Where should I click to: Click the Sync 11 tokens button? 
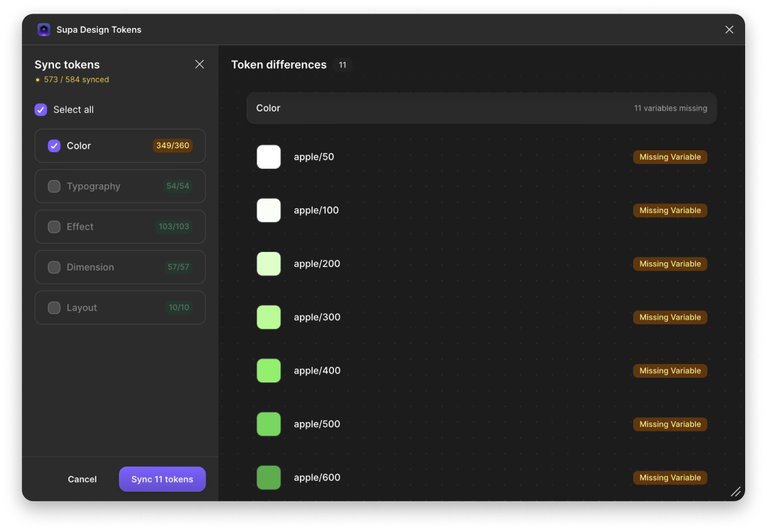[162, 479]
